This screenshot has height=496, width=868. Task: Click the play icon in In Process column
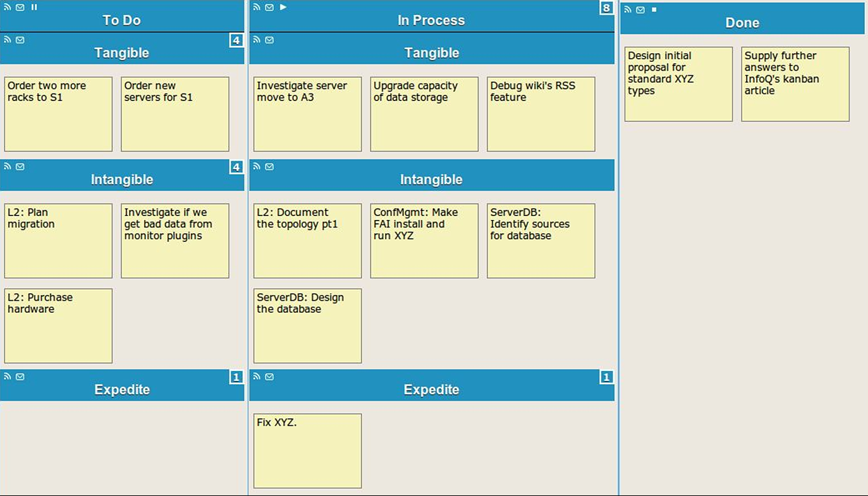283,8
